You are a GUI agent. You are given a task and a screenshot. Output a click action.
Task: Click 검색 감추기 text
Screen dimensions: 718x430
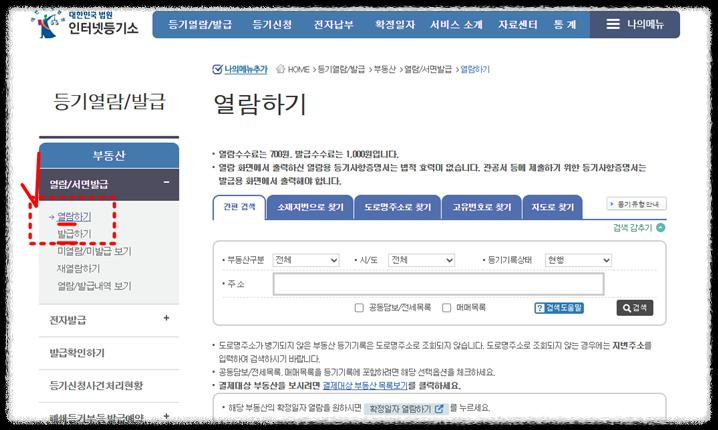[x=632, y=228]
